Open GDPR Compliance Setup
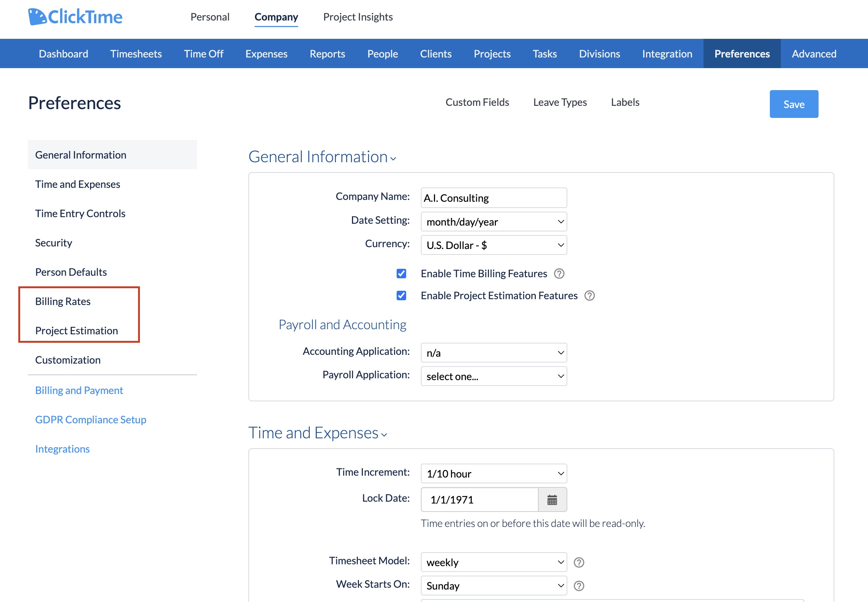Screen dimensions: 868x602 point(90,419)
